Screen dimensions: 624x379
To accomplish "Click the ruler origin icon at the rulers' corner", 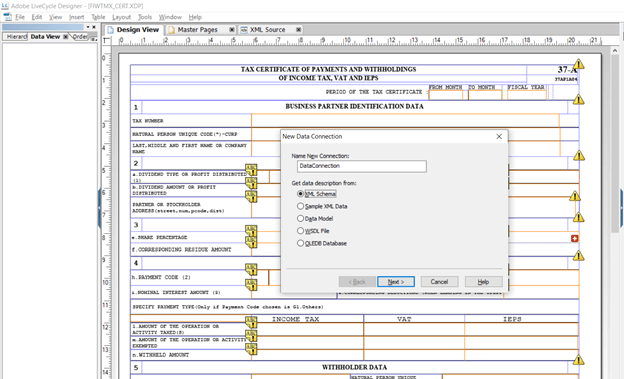I will click(x=106, y=41).
